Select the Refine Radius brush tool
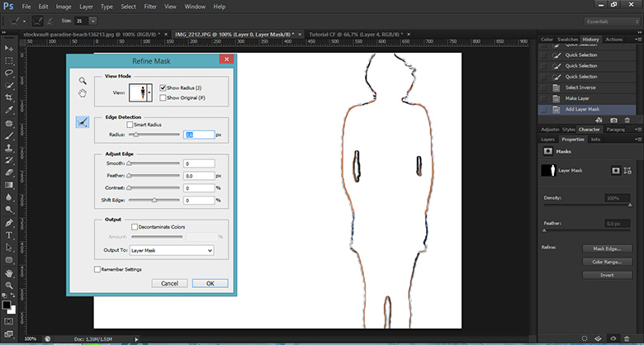The image size is (644, 345). click(x=83, y=122)
